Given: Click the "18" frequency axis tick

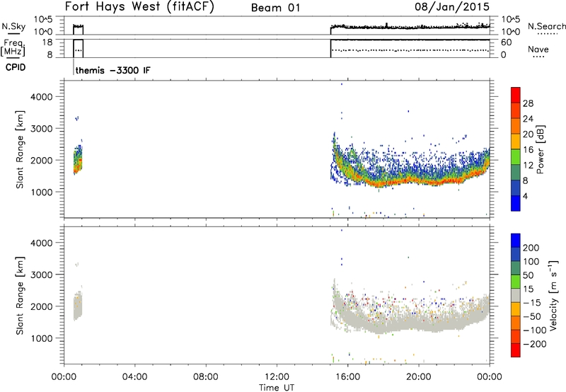Looking at the screenshot, I should tap(47, 42).
